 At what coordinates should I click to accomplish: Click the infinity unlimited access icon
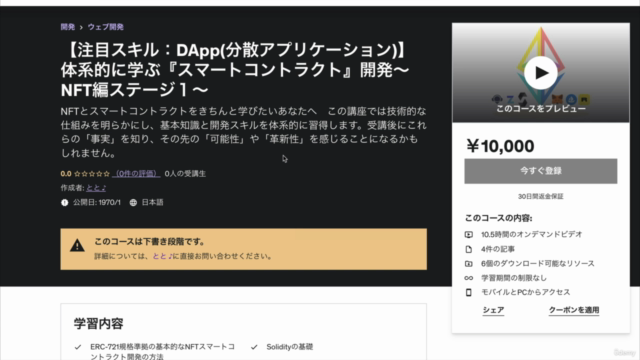pyautogui.click(x=469, y=278)
